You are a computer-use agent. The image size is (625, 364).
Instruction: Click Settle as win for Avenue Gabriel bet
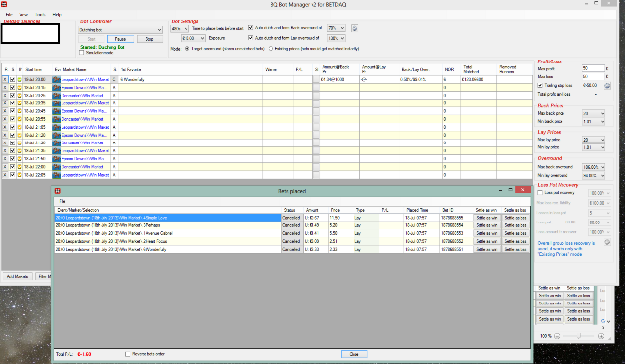[486, 233]
